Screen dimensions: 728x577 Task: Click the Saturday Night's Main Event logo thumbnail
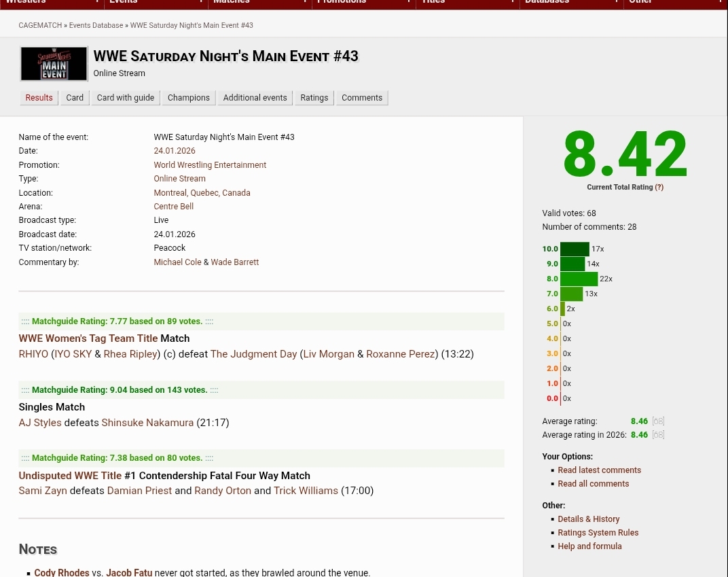54,64
